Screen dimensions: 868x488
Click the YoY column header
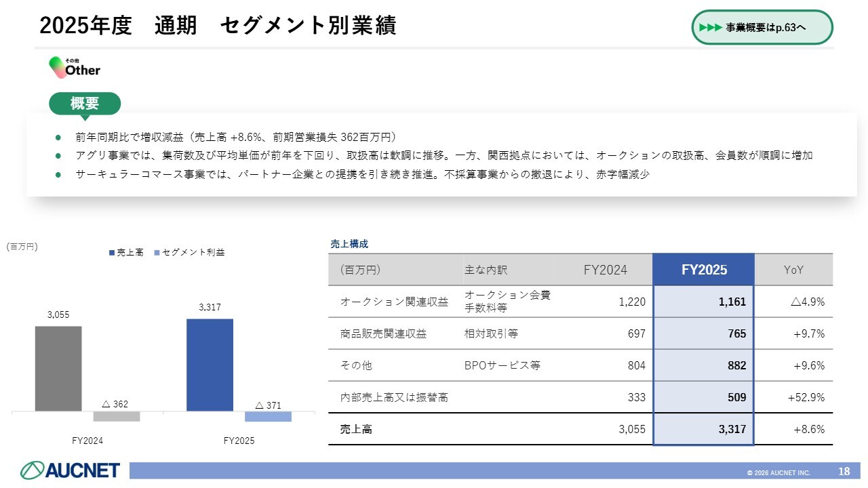pyautogui.click(x=793, y=270)
